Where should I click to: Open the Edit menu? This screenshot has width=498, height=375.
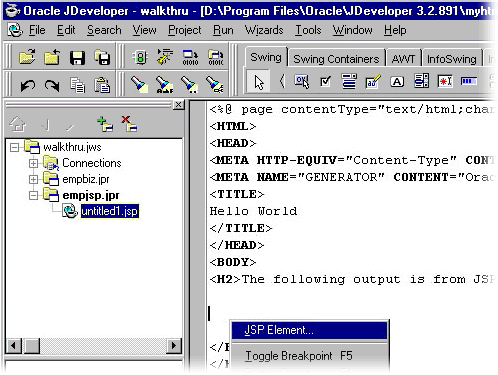coord(66,30)
